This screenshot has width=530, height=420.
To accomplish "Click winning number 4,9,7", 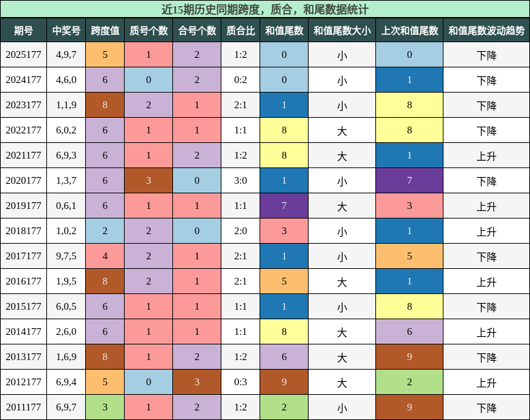I will point(66,54).
